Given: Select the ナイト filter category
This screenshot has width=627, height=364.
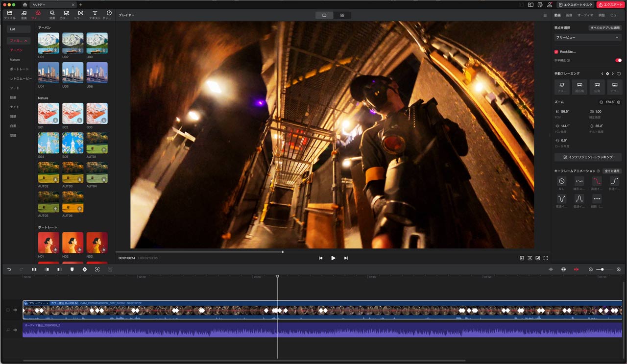Looking at the screenshot, I should click(x=15, y=107).
